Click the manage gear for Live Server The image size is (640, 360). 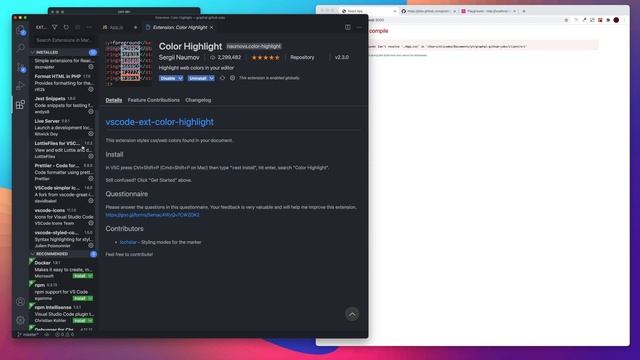91,133
